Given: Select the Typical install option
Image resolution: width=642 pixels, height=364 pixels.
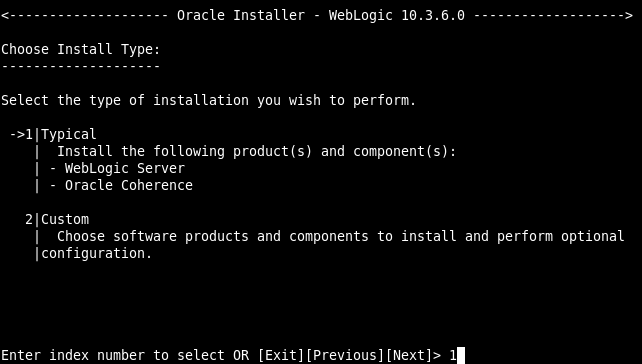Looking at the screenshot, I should pos(69,134).
